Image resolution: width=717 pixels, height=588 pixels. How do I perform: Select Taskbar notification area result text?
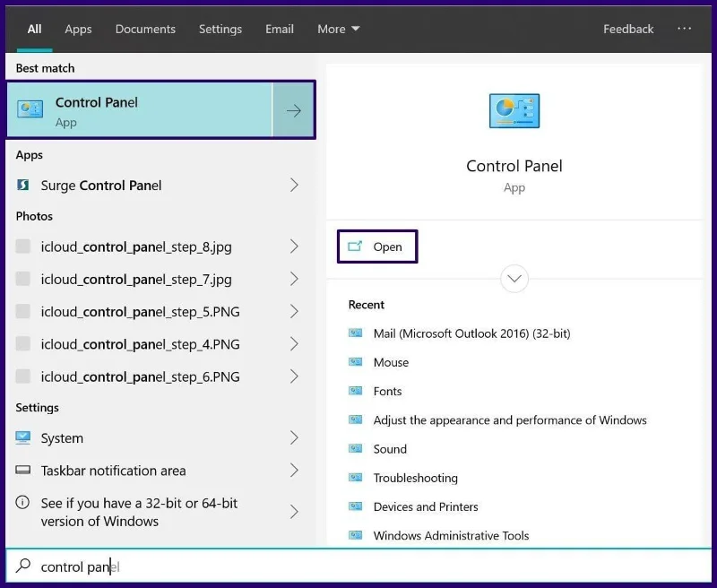[x=113, y=471]
